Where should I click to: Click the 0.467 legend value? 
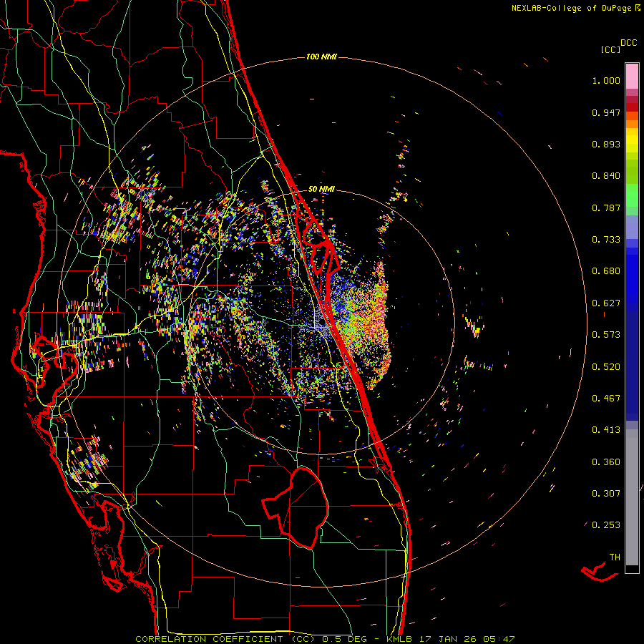606,399
